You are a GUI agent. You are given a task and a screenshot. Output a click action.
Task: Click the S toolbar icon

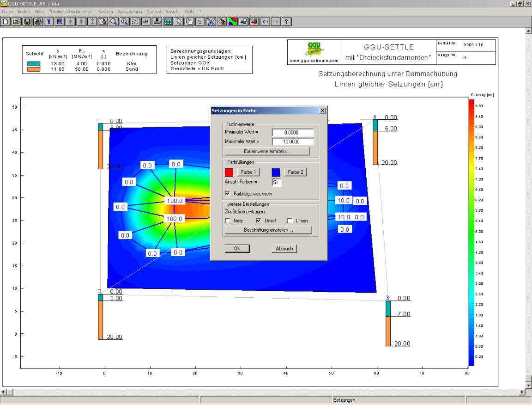(x=200, y=22)
